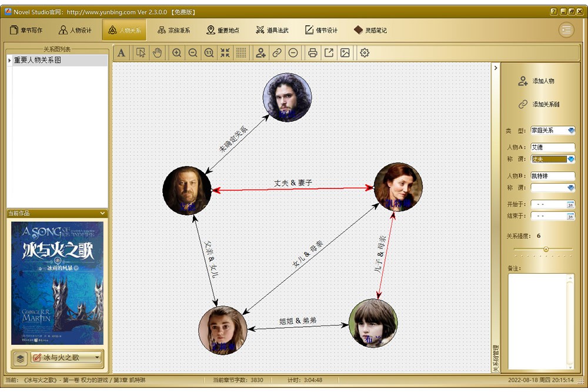588x392 pixels.
Task: Click the 人物A field showing 艾德
Action: 553,147
